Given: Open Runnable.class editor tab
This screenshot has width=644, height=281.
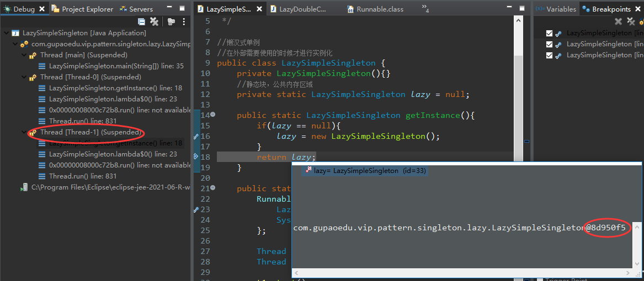Looking at the screenshot, I should [375, 9].
